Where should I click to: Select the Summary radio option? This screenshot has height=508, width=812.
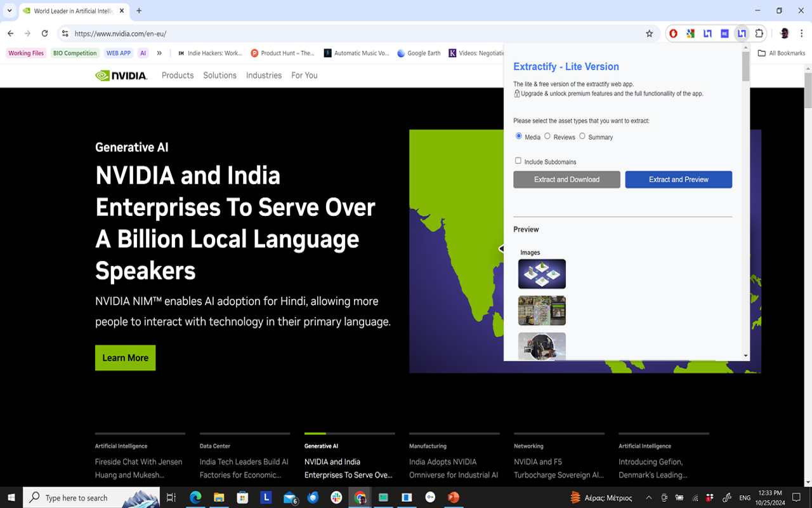[582, 136]
